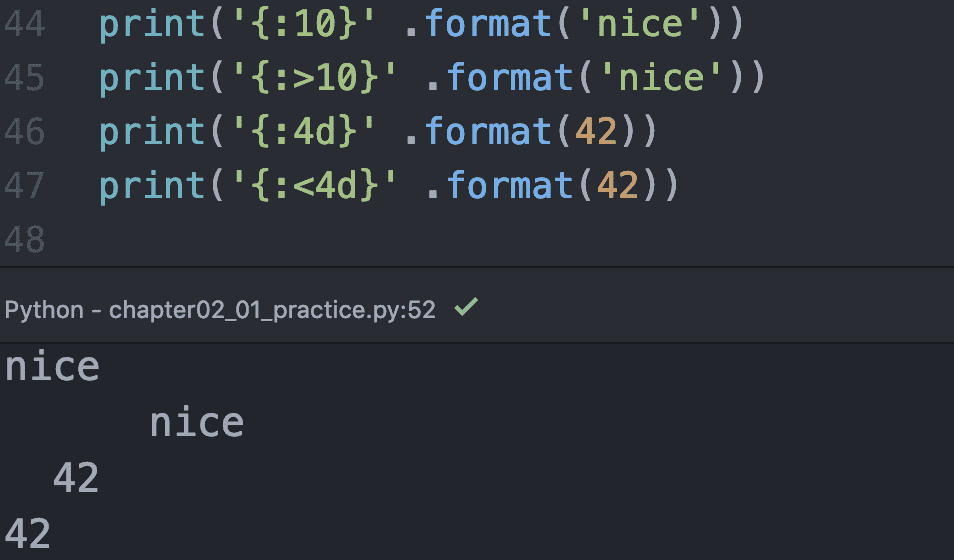Screen dimensions: 954x560
Task: Click the green success checkmark icon
Action: 465,309
